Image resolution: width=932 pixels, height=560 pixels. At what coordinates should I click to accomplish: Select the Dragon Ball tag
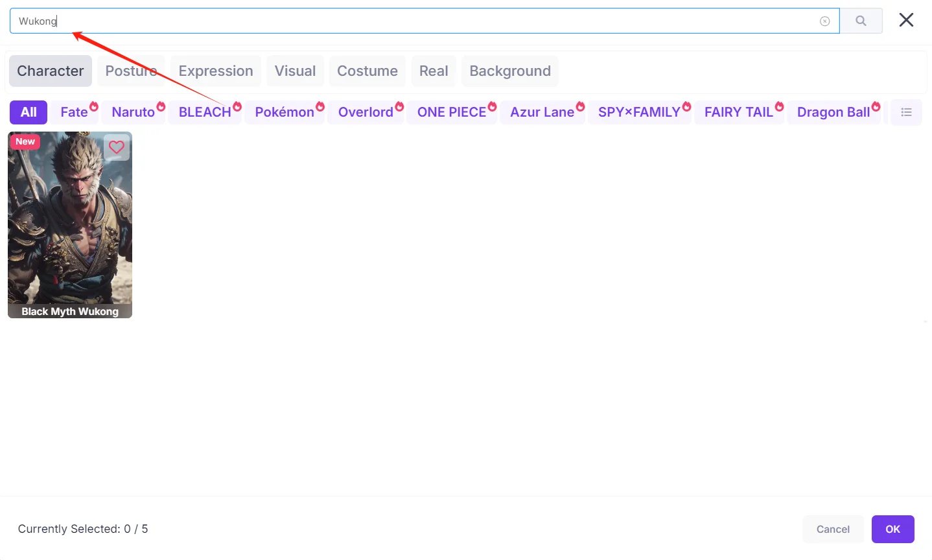pos(833,112)
